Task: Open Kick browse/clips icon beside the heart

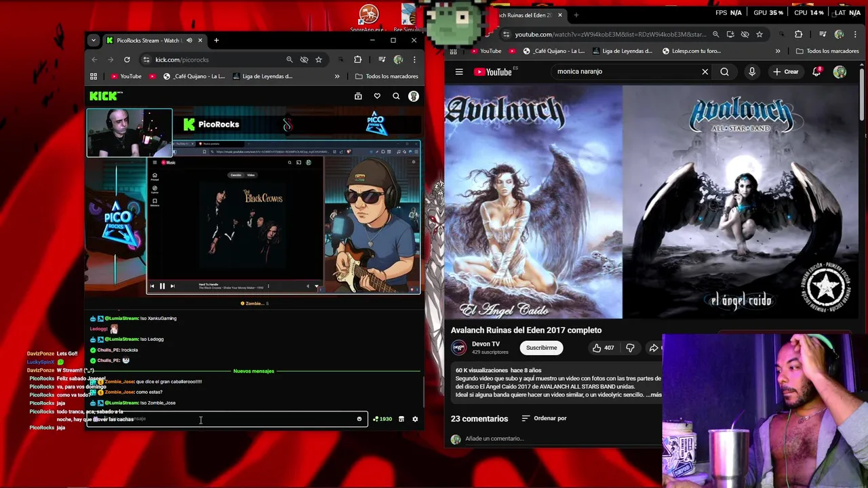Action: click(358, 96)
